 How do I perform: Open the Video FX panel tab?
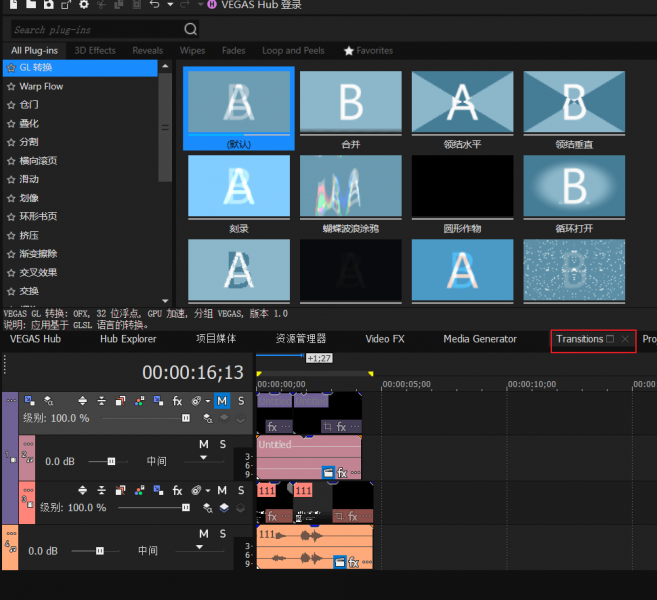tap(384, 339)
